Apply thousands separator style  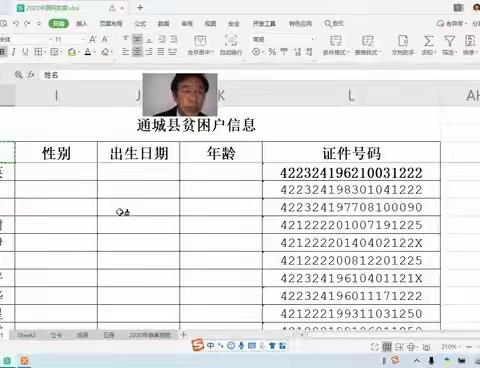click(284, 52)
